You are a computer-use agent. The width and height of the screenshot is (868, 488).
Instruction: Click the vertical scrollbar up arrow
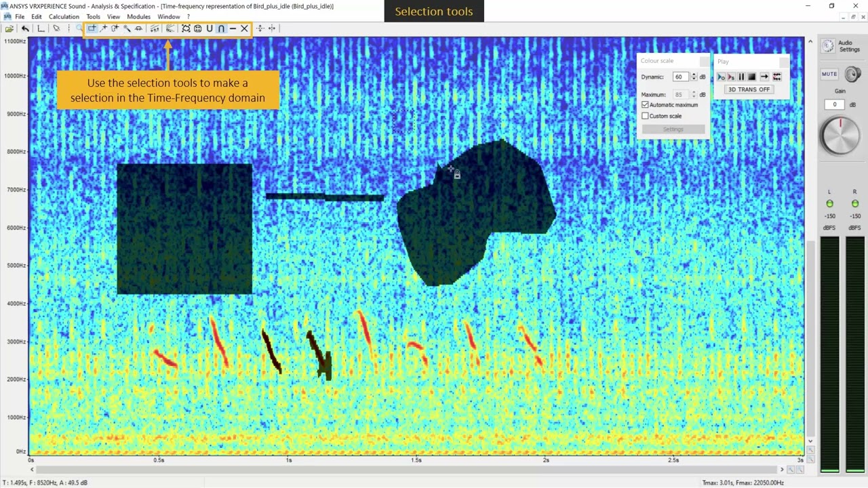pyautogui.click(x=810, y=42)
